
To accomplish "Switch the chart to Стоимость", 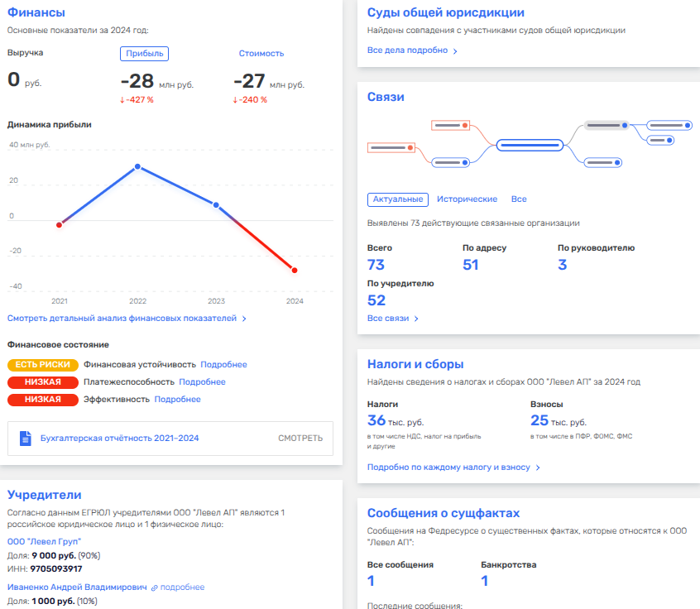I will point(261,53).
